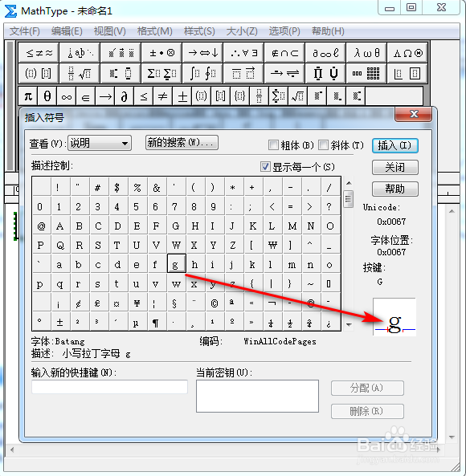Open the 查看(V) dropdown showing 说明
This screenshot has height=476, width=466.
tap(100, 143)
